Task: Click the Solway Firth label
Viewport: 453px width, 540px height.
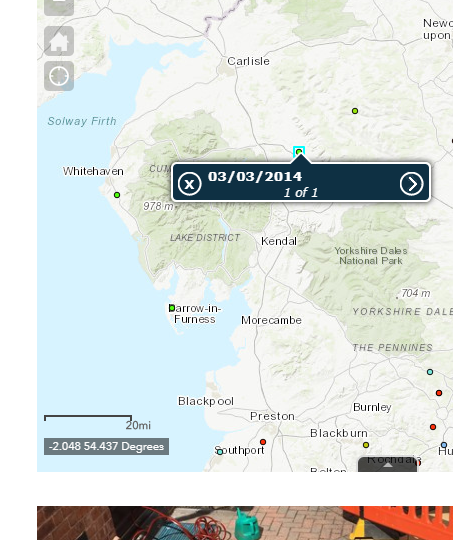Action: coord(82,121)
